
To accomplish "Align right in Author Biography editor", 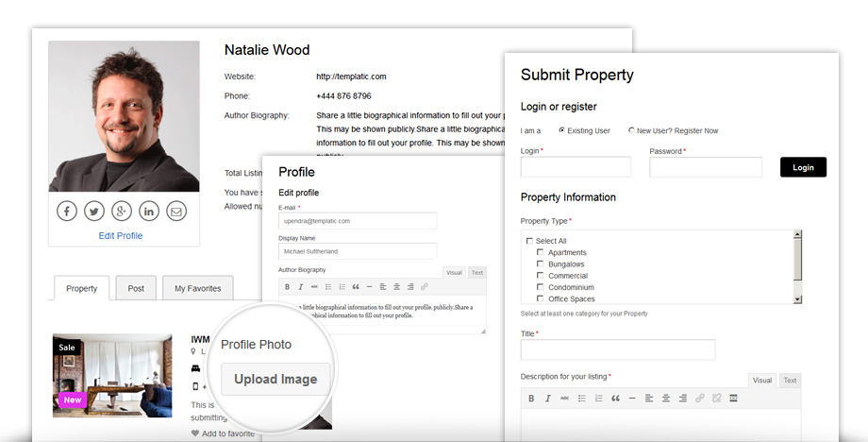I will [x=410, y=287].
